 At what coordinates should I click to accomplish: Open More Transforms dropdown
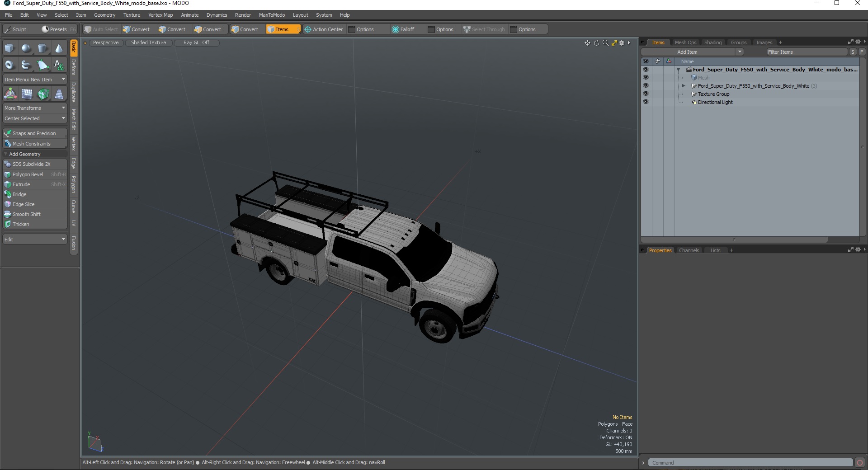coord(35,108)
